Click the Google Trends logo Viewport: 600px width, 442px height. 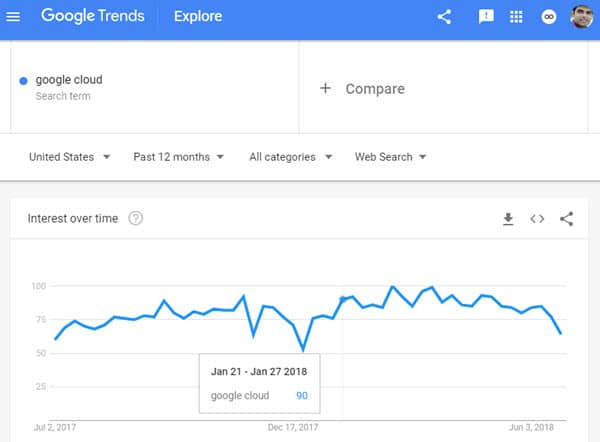93,16
